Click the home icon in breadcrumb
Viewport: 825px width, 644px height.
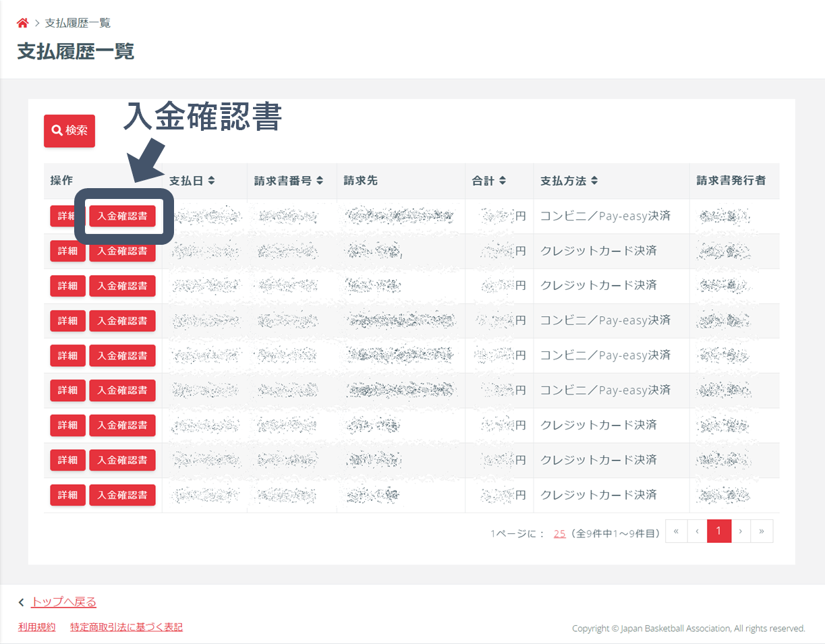pos(22,24)
